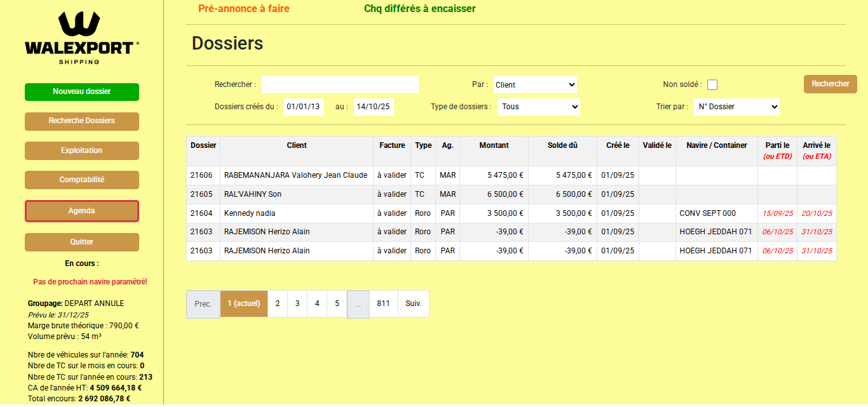Open Chq différés à encaisser link
The width and height of the screenshot is (868, 407).
(419, 9)
